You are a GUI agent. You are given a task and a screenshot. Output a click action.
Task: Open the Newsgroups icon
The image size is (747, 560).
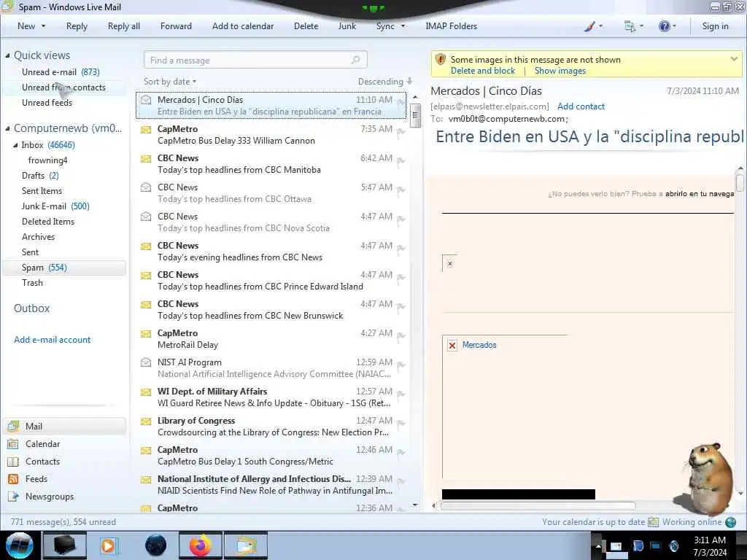(x=13, y=497)
